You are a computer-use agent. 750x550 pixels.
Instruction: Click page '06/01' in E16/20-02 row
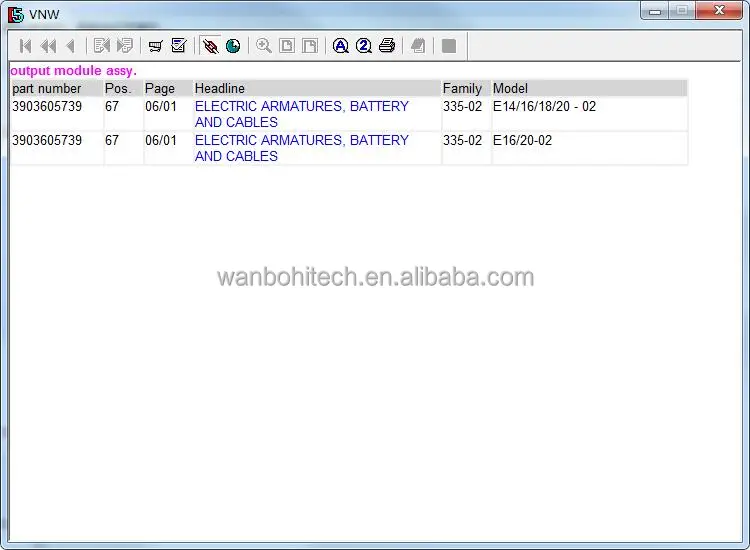[161, 140]
